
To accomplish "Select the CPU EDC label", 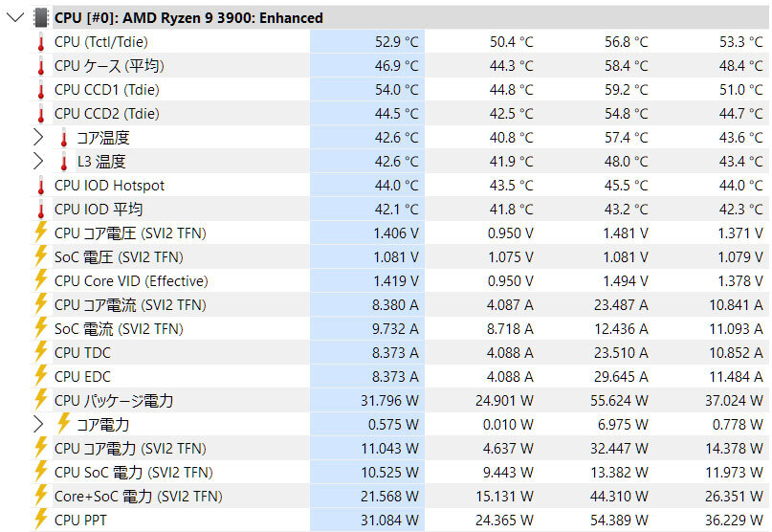I will coord(82,376).
